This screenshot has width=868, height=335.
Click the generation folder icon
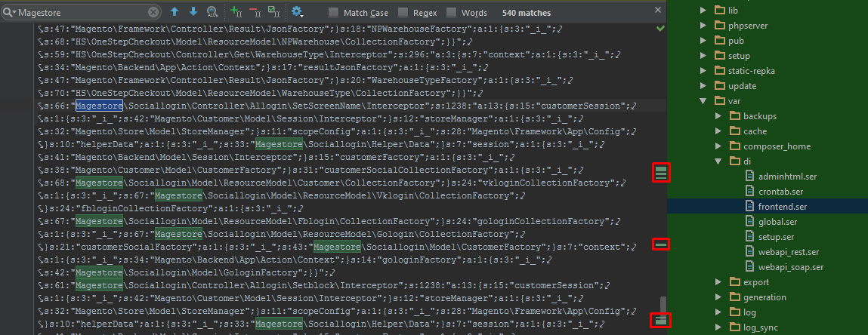pos(734,297)
